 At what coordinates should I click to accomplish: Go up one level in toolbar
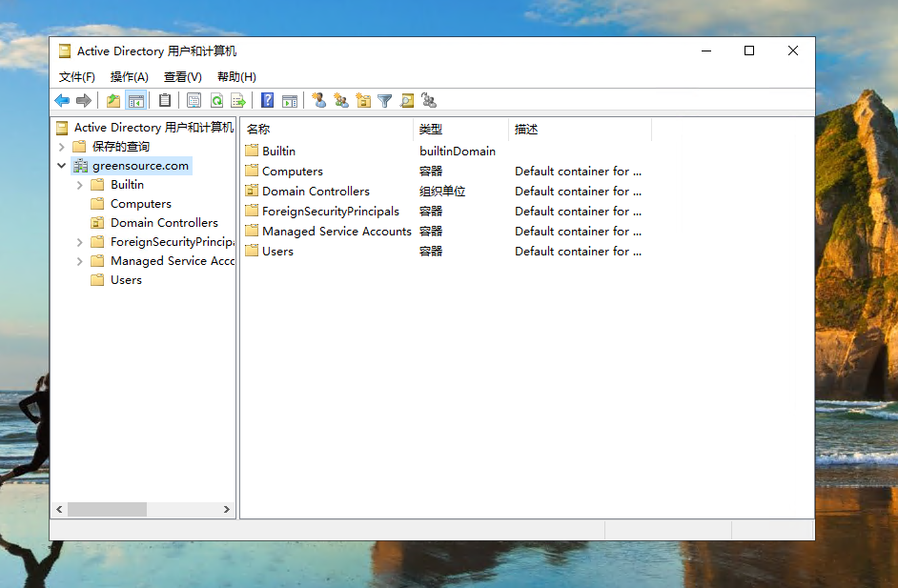pyautogui.click(x=113, y=101)
